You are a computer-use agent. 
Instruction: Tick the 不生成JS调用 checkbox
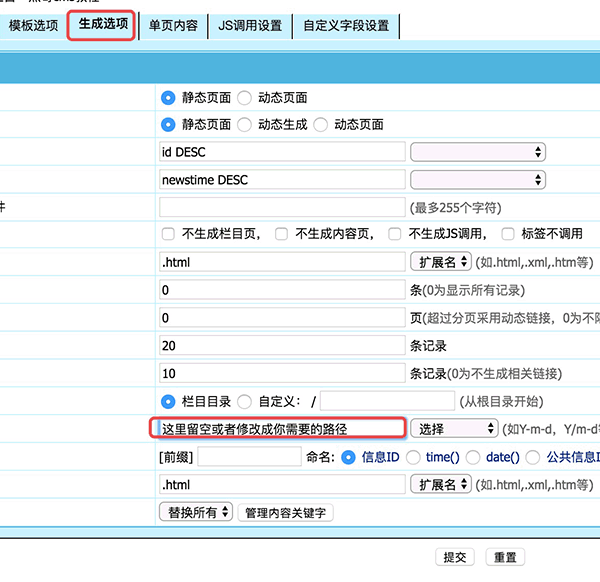[x=395, y=234]
